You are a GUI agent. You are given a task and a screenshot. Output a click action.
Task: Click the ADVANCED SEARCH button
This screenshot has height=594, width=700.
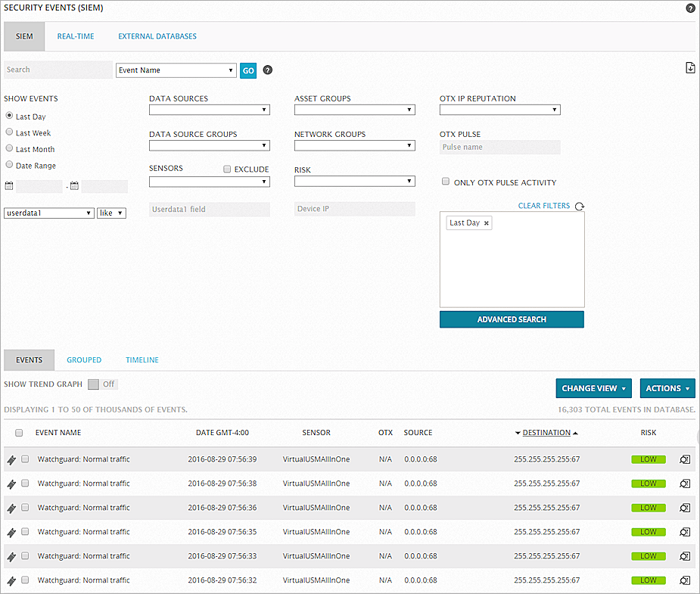[x=512, y=319]
